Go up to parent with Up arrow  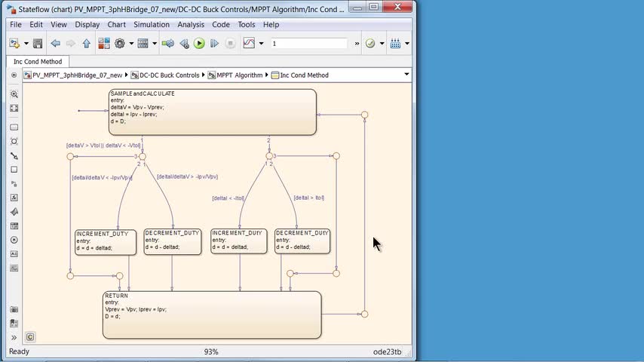[x=86, y=43]
